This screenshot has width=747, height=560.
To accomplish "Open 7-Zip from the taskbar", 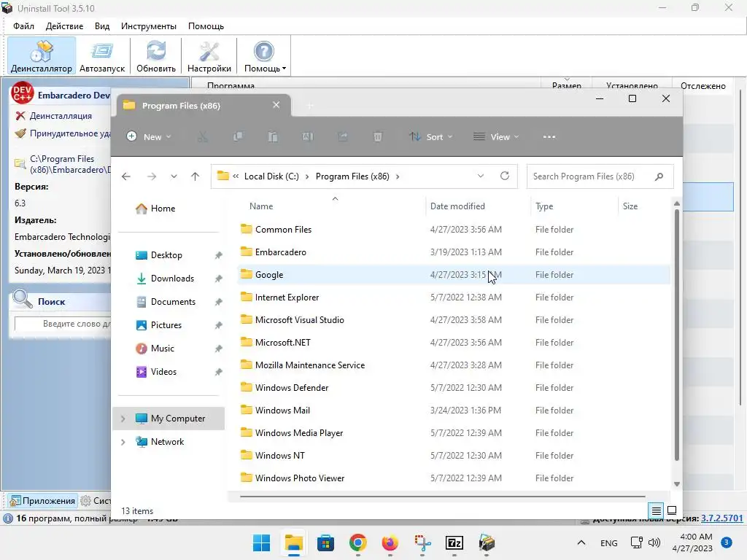I will click(454, 542).
